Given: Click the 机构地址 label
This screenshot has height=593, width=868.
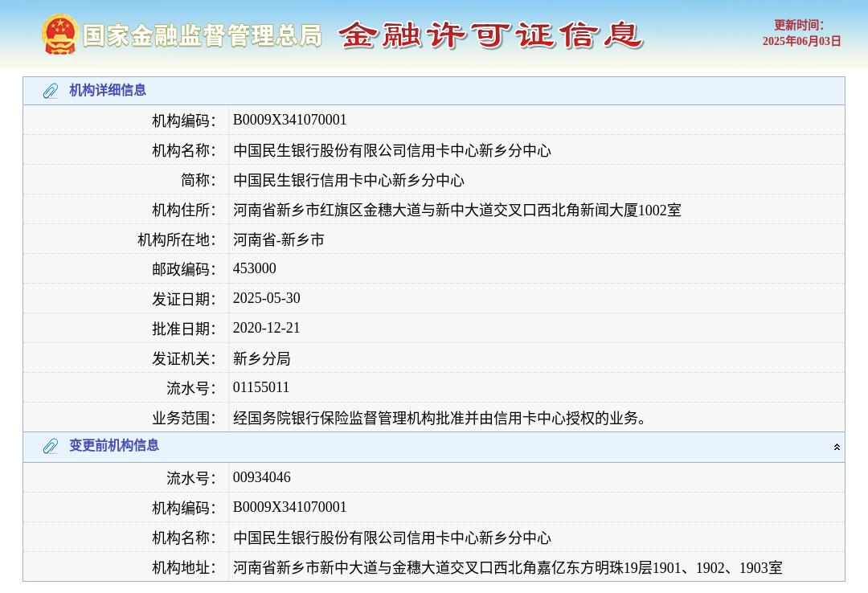Looking at the screenshot, I should [x=184, y=568].
